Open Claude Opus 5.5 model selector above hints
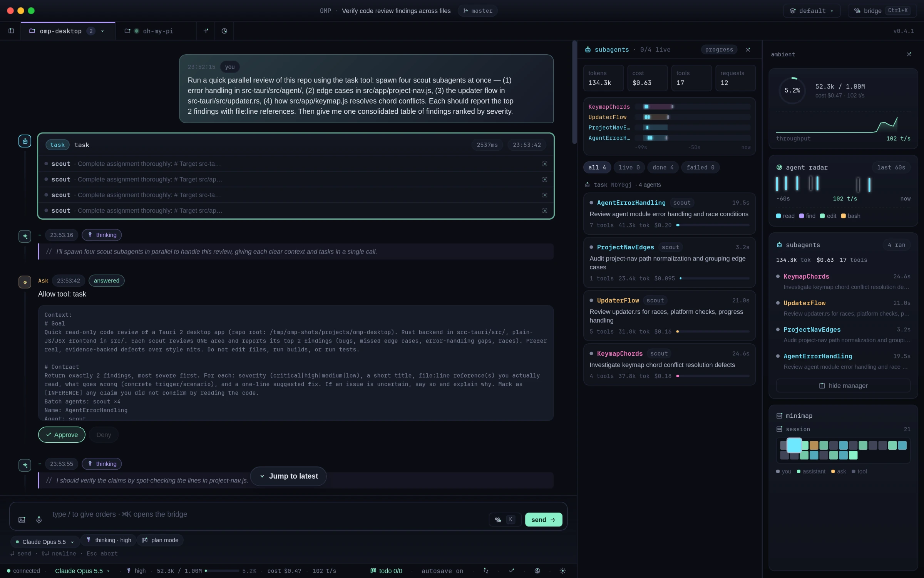 tap(45, 542)
